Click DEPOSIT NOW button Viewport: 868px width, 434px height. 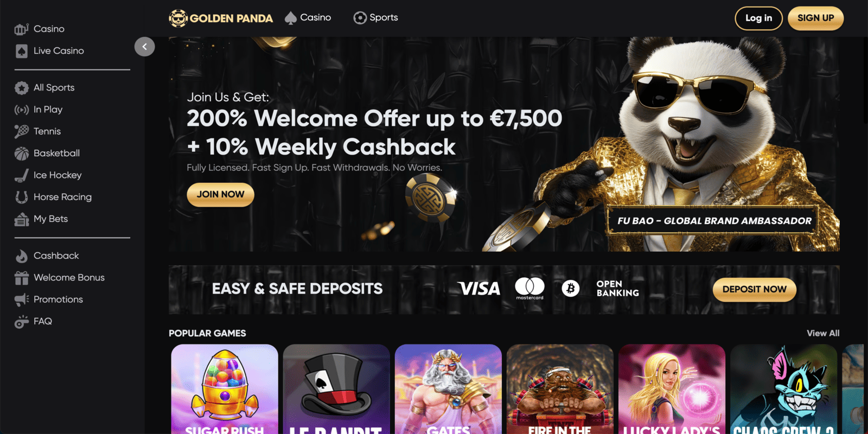point(754,290)
